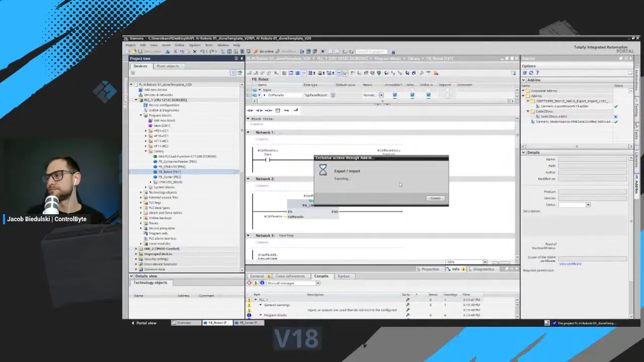Expand the Technology objects folder
This screenshot has height=362, width=644.
pos(141,192)
